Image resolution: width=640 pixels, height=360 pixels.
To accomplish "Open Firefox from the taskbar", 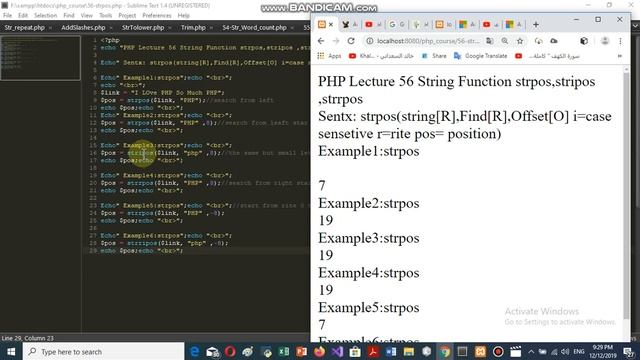I will 319,351.
